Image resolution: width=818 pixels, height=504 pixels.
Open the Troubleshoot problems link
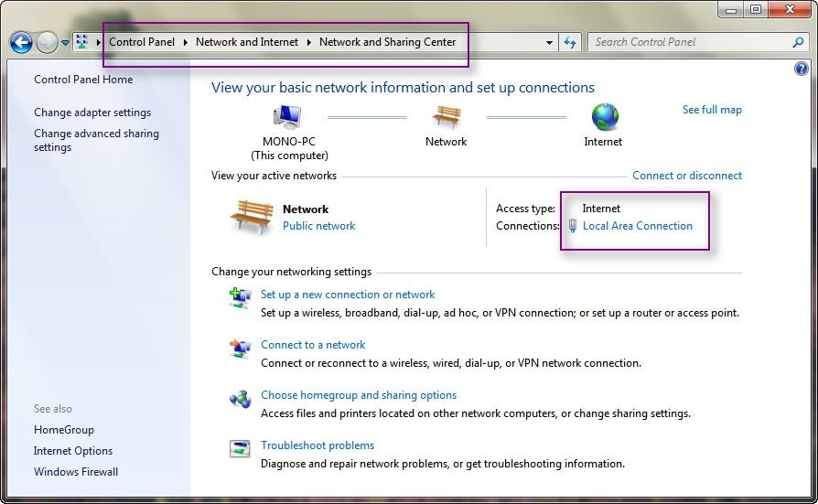click(x=318, y=445)
